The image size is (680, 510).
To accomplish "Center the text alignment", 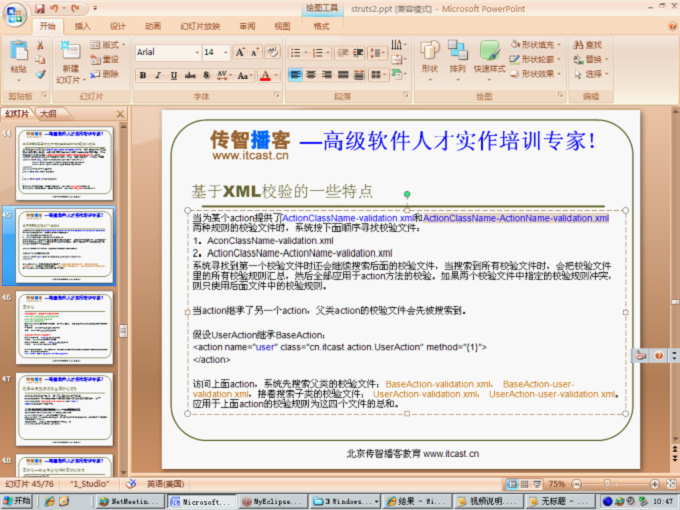I will pos(311,75).
